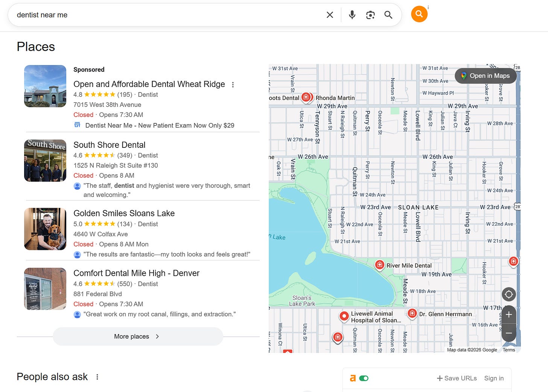548x392 pixels.
Task: Click the (349) review count
Action: [x=125, y=155]
